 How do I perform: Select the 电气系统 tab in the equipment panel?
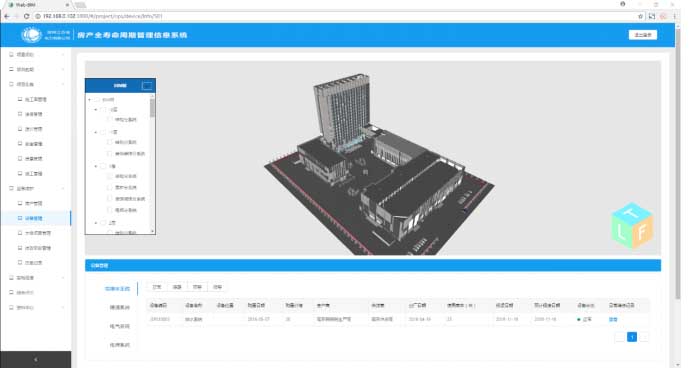click(x=119, y=326)
